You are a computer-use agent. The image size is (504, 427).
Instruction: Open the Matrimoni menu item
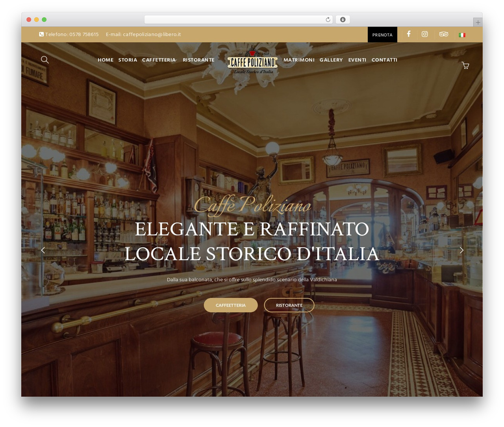(299, 60)
